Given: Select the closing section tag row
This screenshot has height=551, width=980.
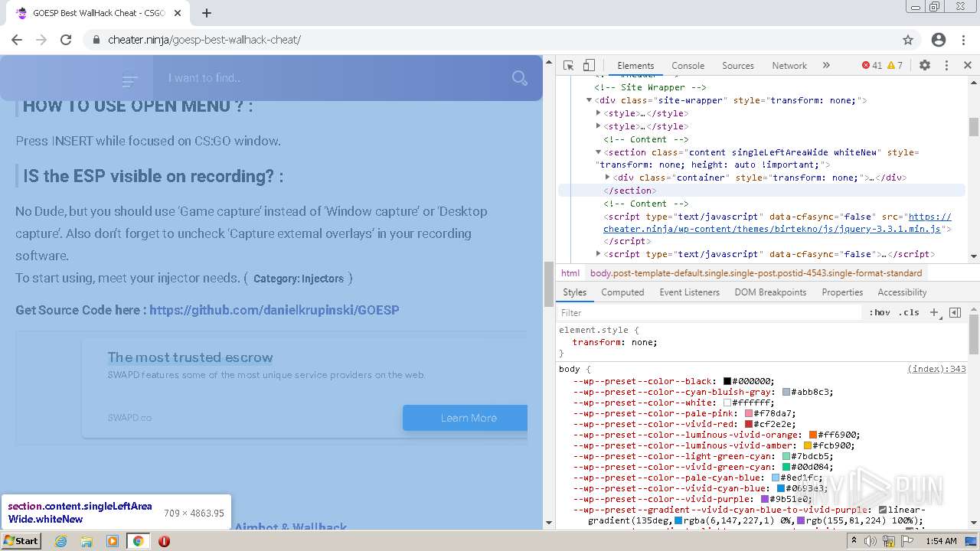Looking at the screenshot, I should pos(762,191).
